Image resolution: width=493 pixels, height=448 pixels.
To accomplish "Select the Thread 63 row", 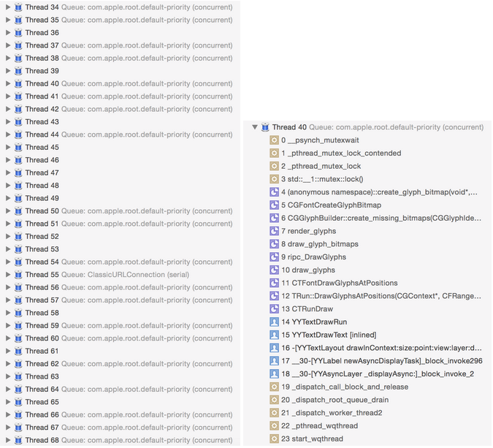I will (120, 376).
